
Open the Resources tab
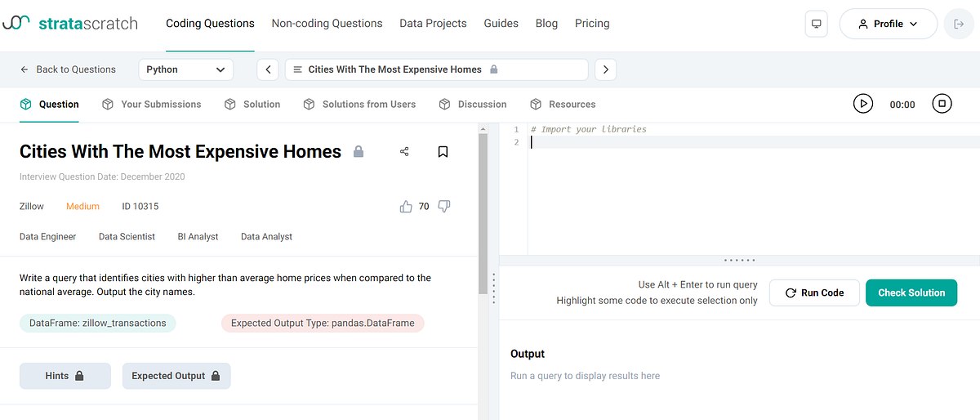[563, 104]
